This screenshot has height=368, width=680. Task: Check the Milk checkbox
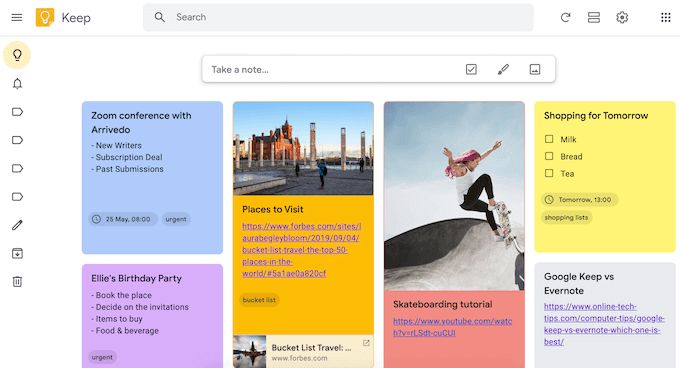[x=549, y=139]
